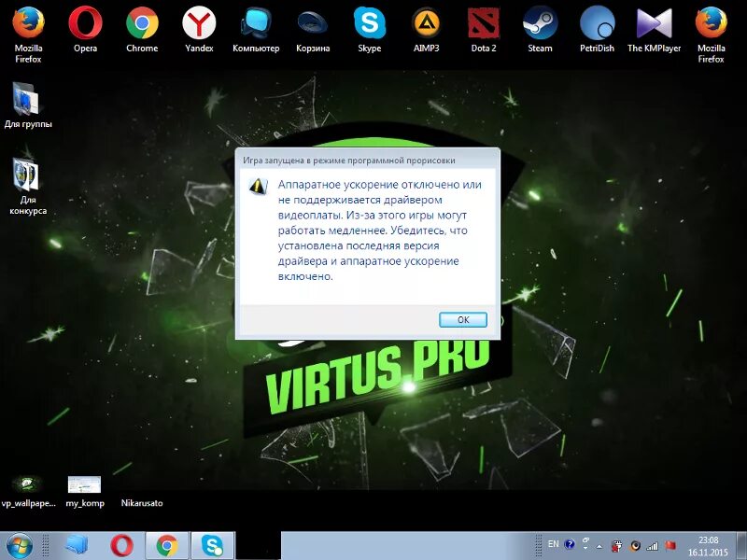Change the EN input language indicator
The width and height of the screenshot is (747, 560).
click(x=553, y=544)
